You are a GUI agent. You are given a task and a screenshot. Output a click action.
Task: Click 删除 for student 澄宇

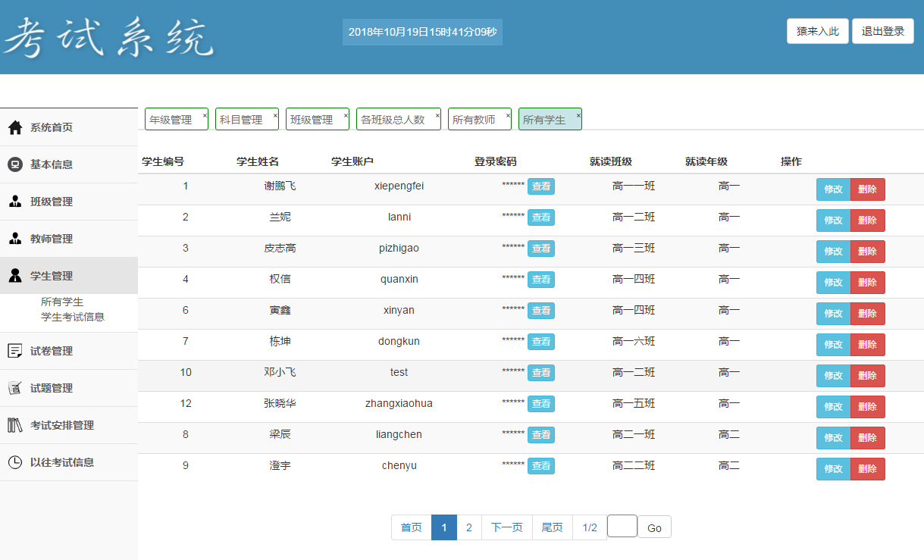(868, 468)
